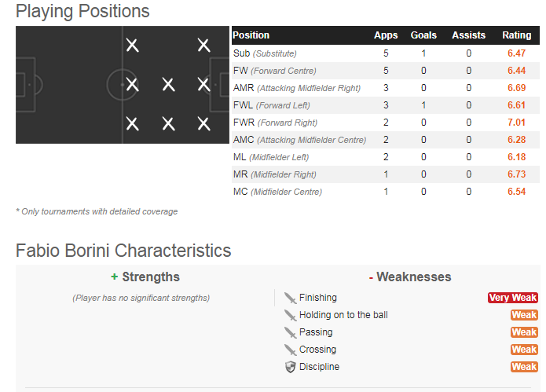546x392 pixels.
Task: Click the Goals column header
Action: coord(423,35)
